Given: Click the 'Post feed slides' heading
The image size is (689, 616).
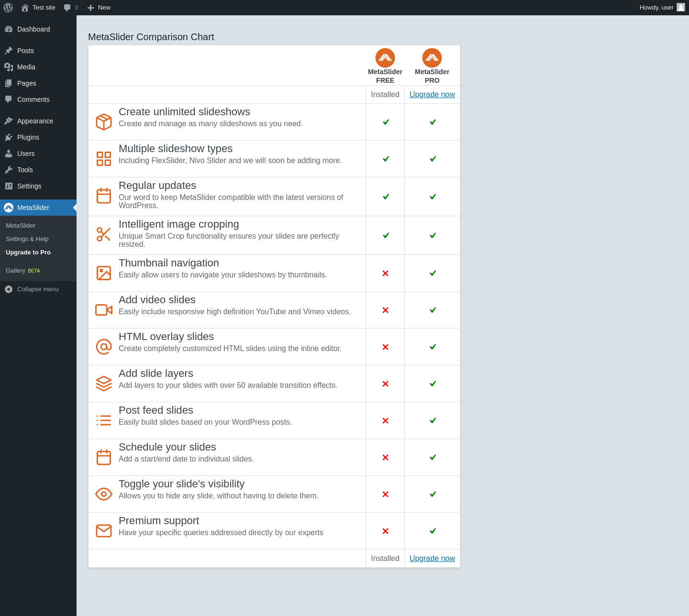Looking at the screenshot, I should point(156,410).
